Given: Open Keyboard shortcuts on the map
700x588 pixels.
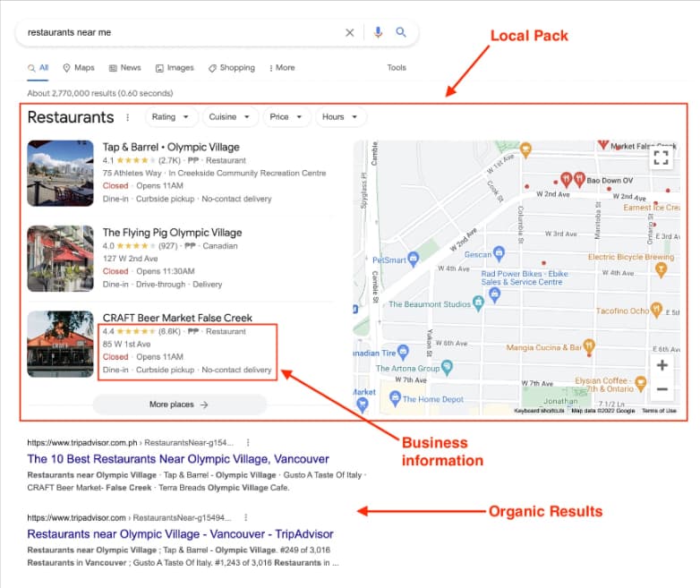Looking at the screenshot, I should 539,410.
